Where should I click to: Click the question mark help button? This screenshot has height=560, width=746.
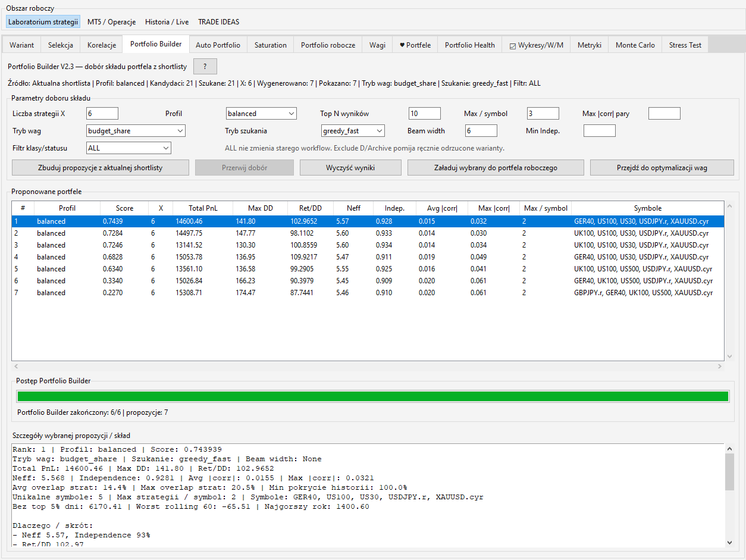pos(205,66)
